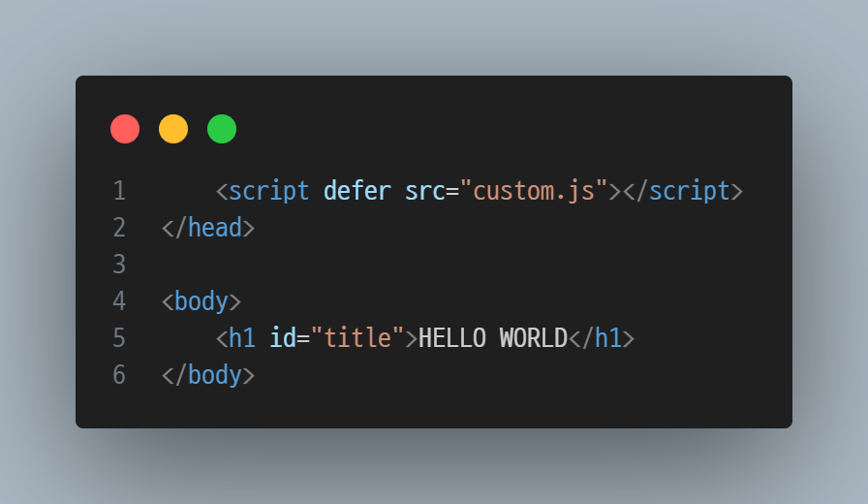Click line number 2 in gutter
The width and height of the screenshot is (868, 504).
coord(119,228)
